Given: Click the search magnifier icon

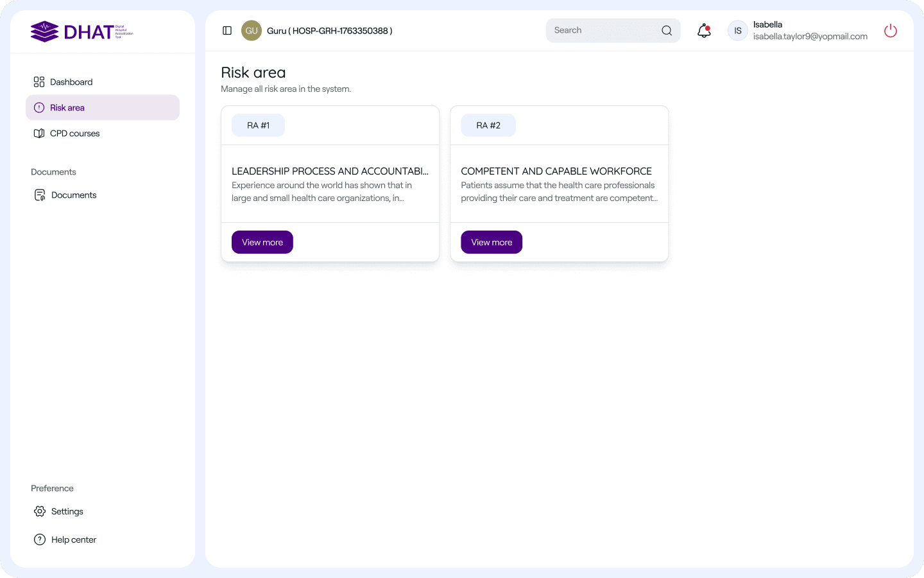Looking at the screenshot, I should point(667,31).
